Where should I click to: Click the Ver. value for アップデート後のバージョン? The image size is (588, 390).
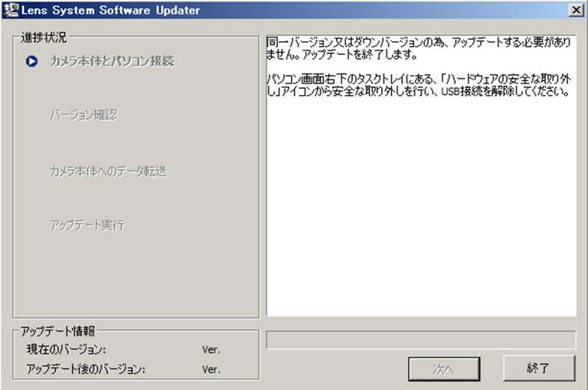[211, 369]
